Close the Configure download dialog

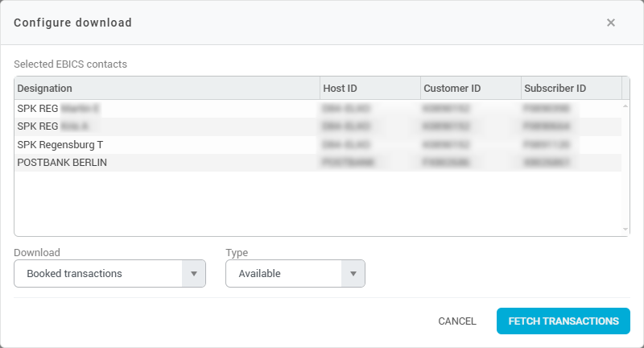coord(611,23)
